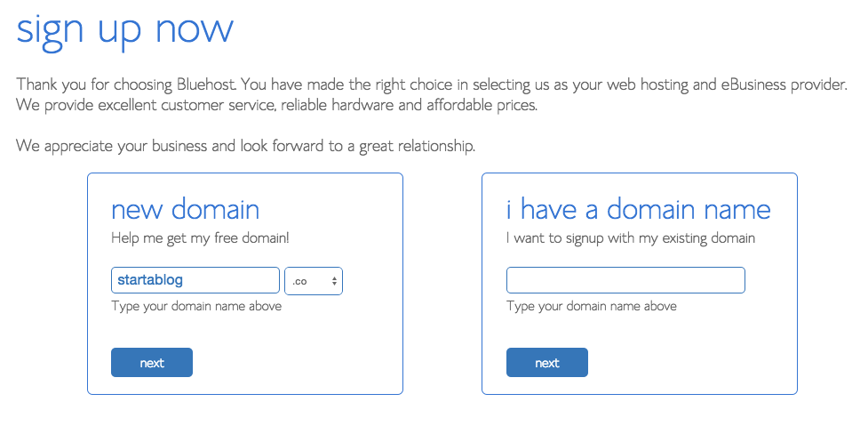This screenshot has width=868, height=426.
Task: Click the "i have a domain name" heading
Action: tap(638, 210)
